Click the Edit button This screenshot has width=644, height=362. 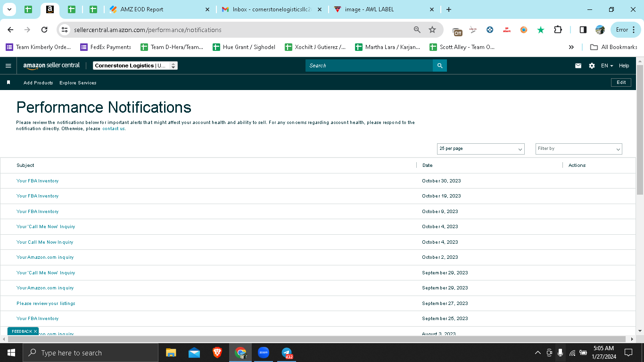coord(621,82)
